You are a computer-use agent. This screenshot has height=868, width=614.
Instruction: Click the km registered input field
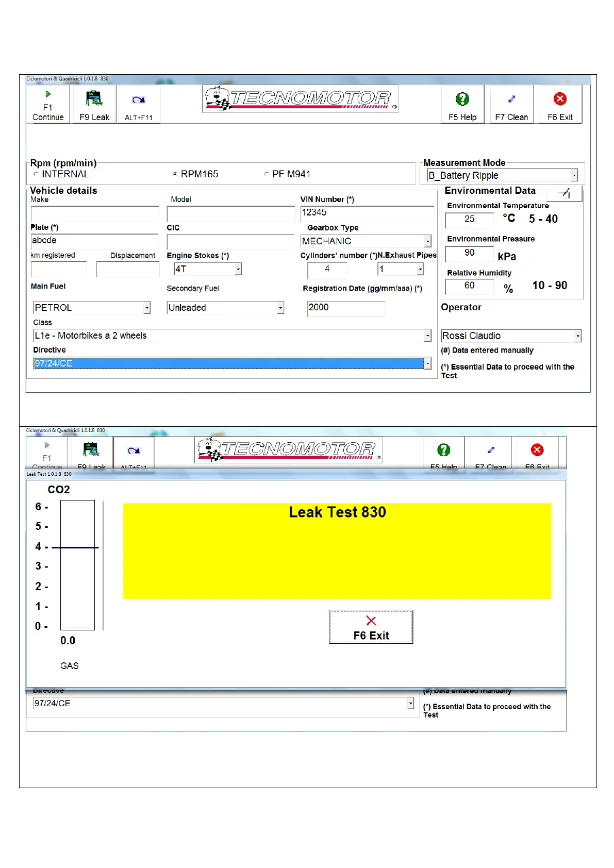pos(59,269)
